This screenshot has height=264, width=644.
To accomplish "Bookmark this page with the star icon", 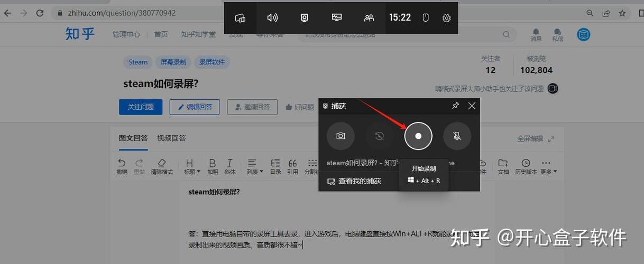I will [x=622, y=13].
